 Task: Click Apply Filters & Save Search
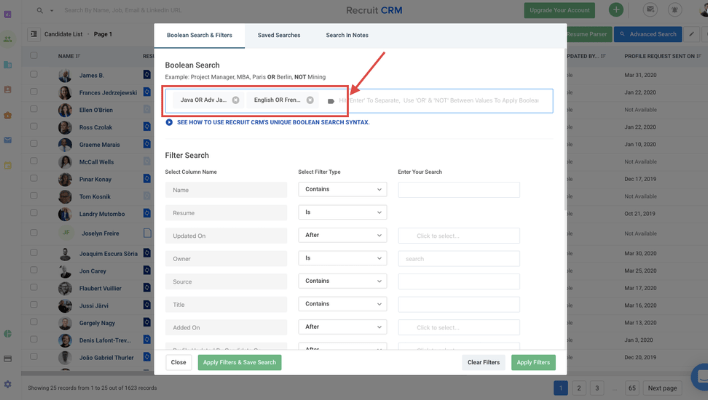[x=239, y=363]
